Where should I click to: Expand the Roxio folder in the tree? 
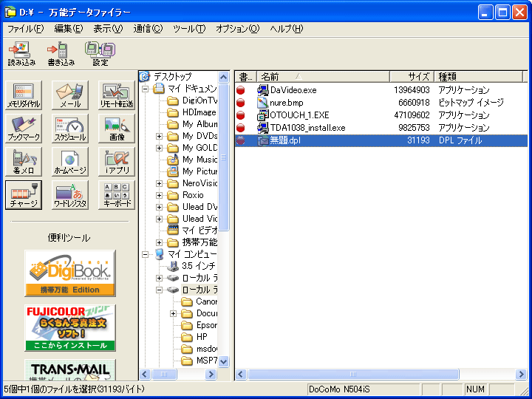[160, 195]
